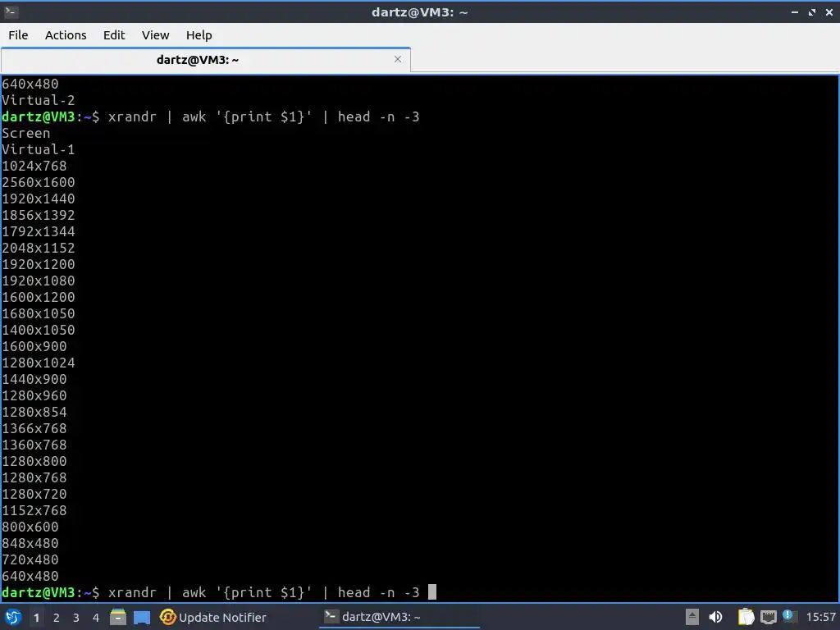Click the show desktop icon in the panel
The width and height of the screenshot is (840, 630).
coord(142,617)
